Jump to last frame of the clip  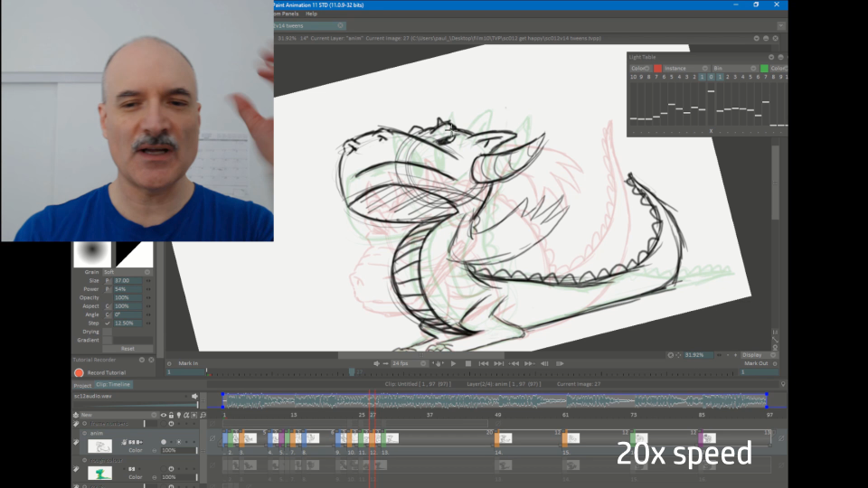tap(499, 363)
